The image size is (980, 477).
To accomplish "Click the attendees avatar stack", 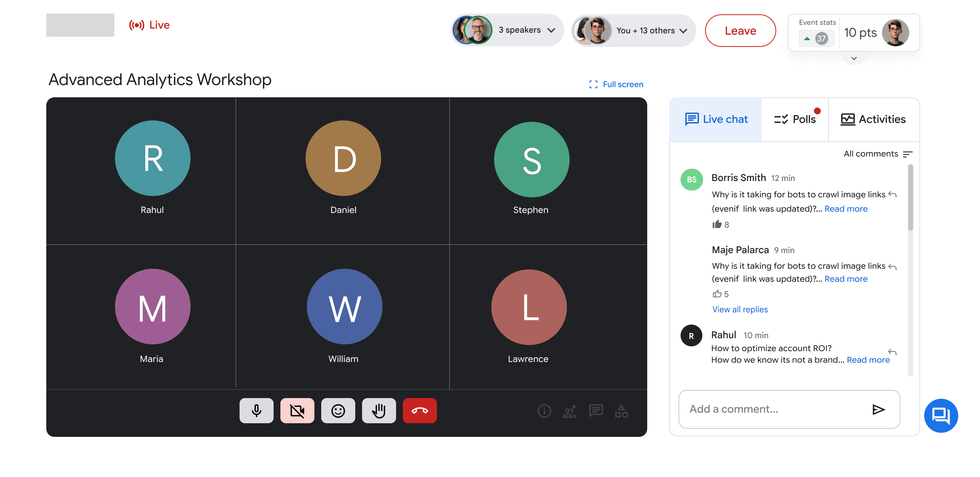I will pyautogui.click(x=592, y=30).
